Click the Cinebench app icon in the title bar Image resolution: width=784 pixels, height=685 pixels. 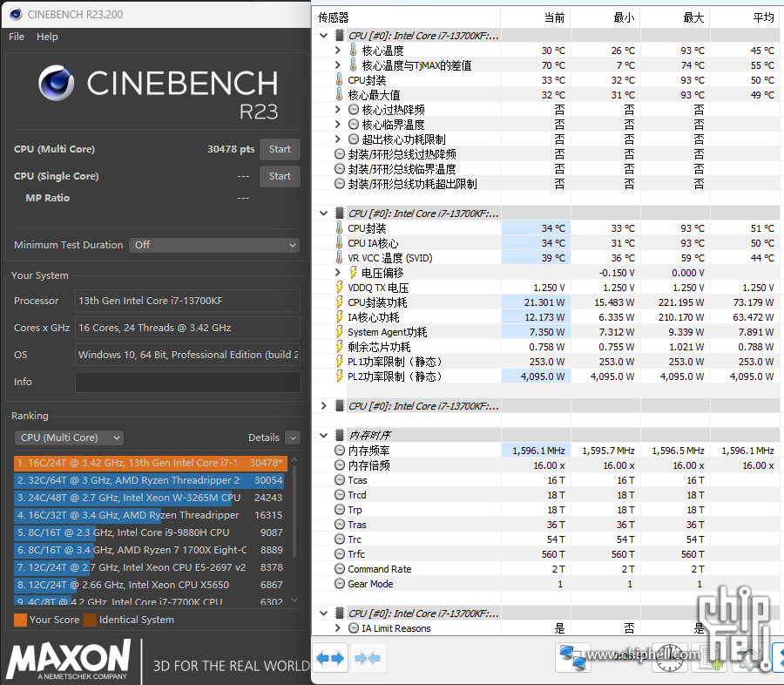point(16,14)
